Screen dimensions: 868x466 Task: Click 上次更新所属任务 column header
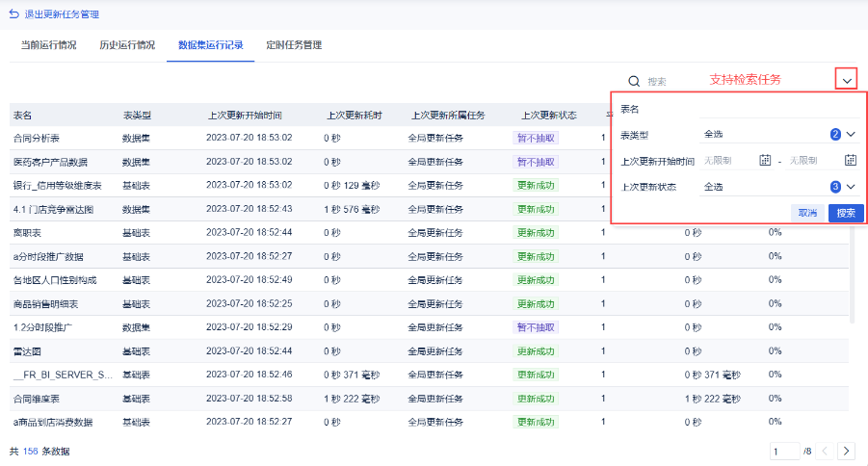coord(448,116)
